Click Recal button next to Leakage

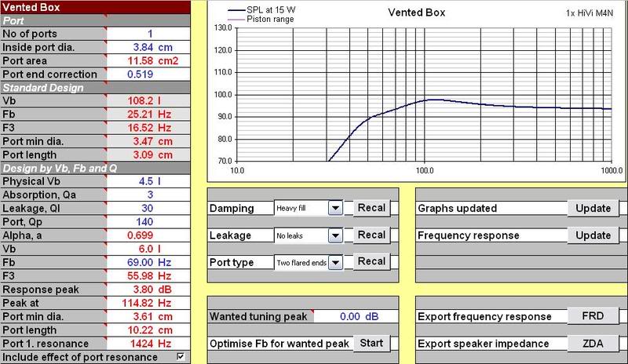point(371,235)
